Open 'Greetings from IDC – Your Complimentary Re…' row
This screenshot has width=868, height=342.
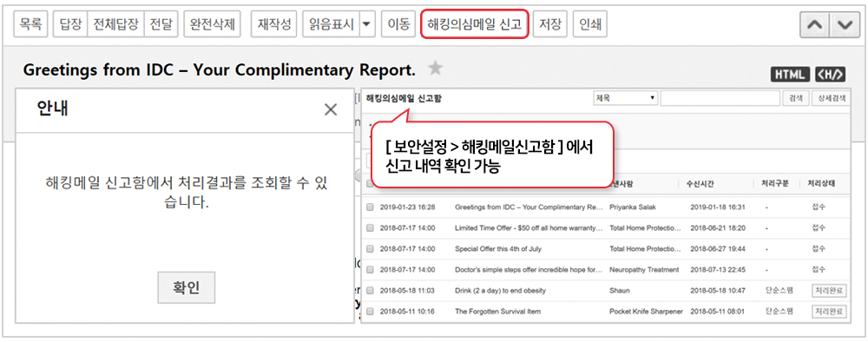tap(529, 207)
